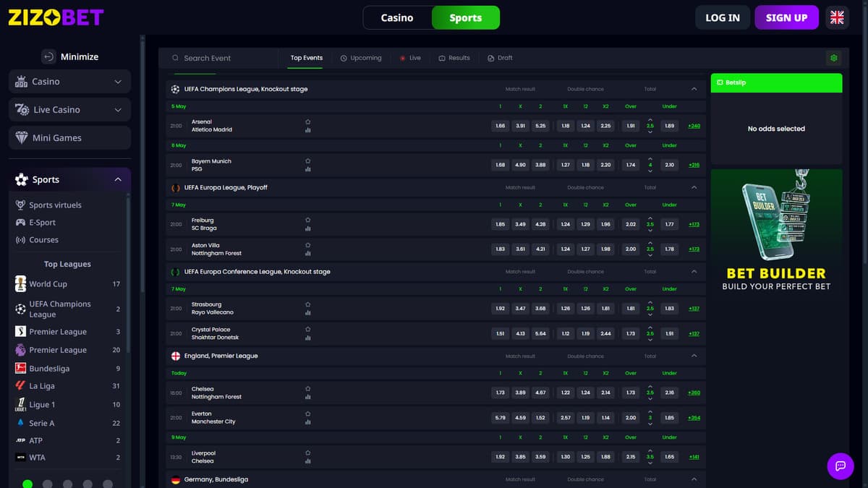Open World Cup league in sidebar
Viewport: 868px width, 488px height.
click(67, 284)
